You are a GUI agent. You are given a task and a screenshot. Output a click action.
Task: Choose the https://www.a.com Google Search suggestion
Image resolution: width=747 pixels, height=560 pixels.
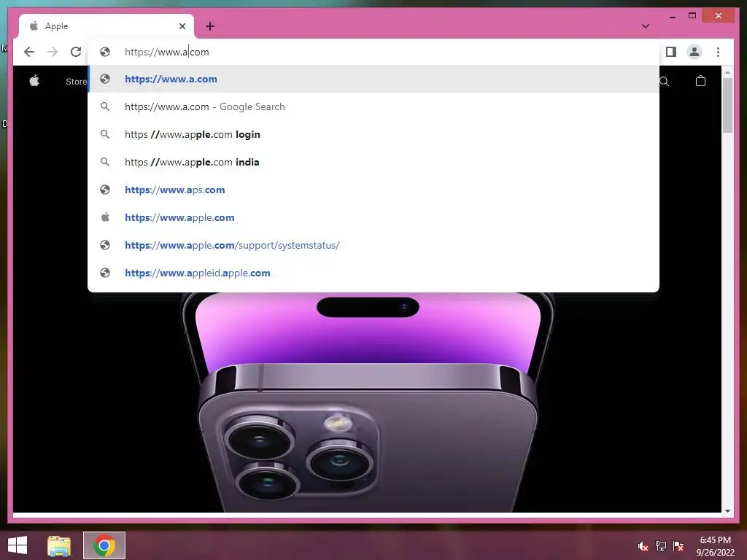tap(373, 106)
